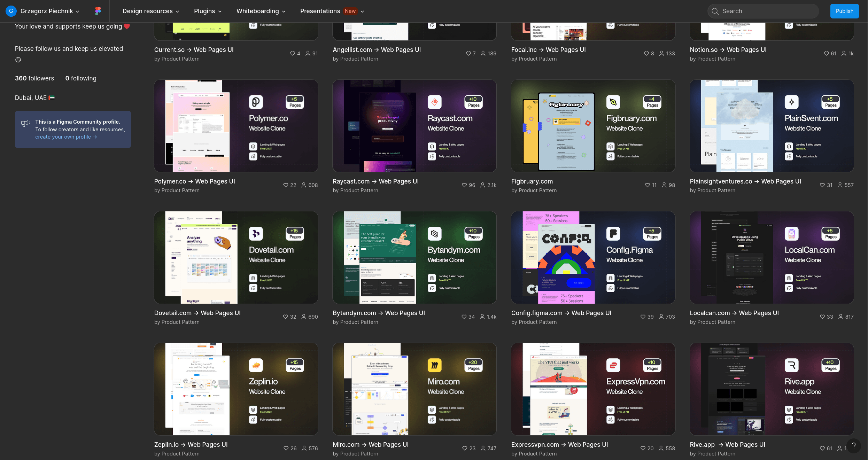Screen dimensions: 868x460
Task: Open the 0 following list
Action: (81, 78)
